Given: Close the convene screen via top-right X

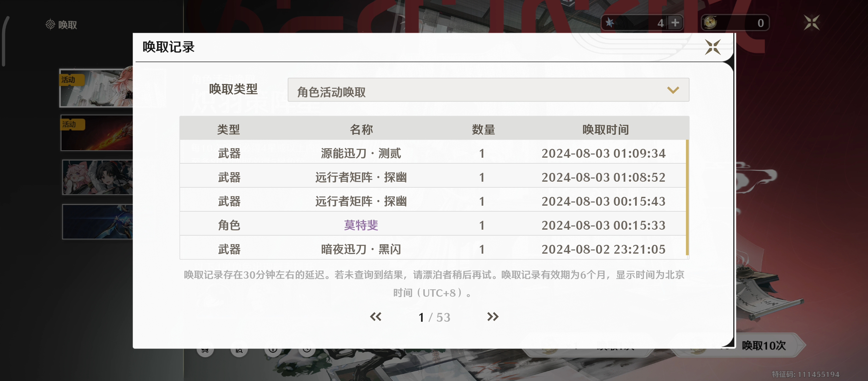Looking at the screenshot, I should point(812,23).
